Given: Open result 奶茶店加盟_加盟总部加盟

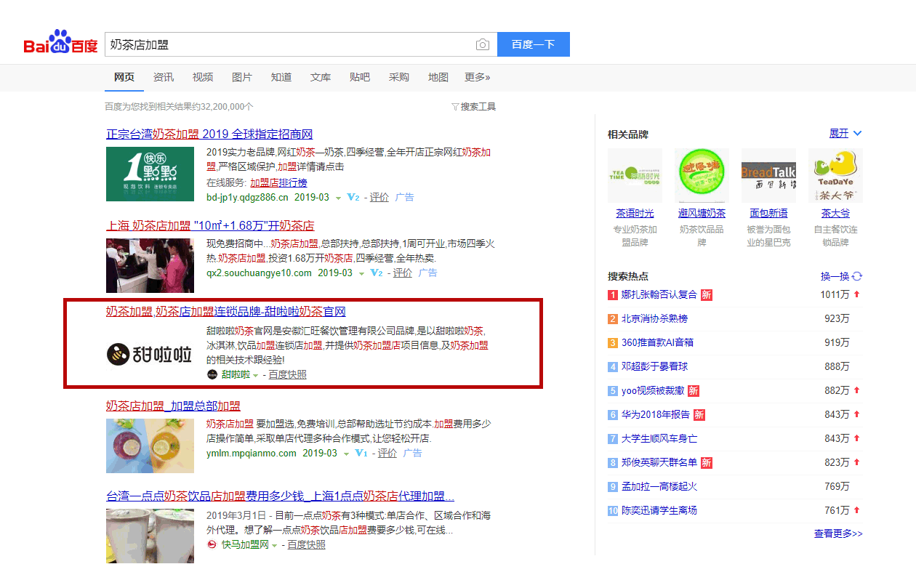Looking at the screenshot, I should pyautogui.click(x=173, y=406).
